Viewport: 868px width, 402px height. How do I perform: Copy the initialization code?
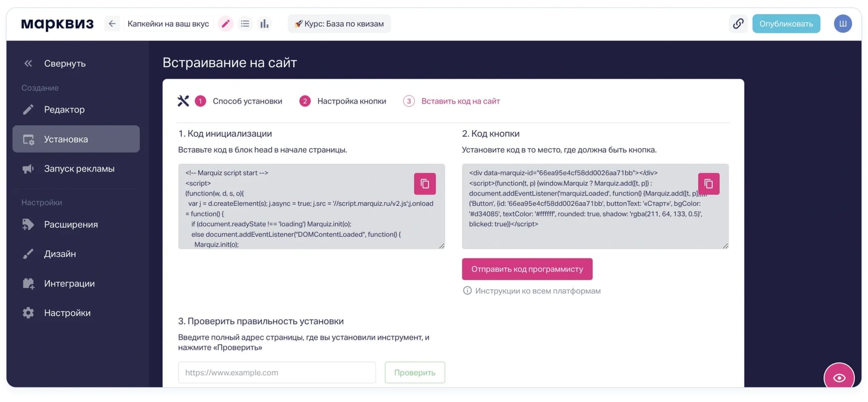click(425, 184)
